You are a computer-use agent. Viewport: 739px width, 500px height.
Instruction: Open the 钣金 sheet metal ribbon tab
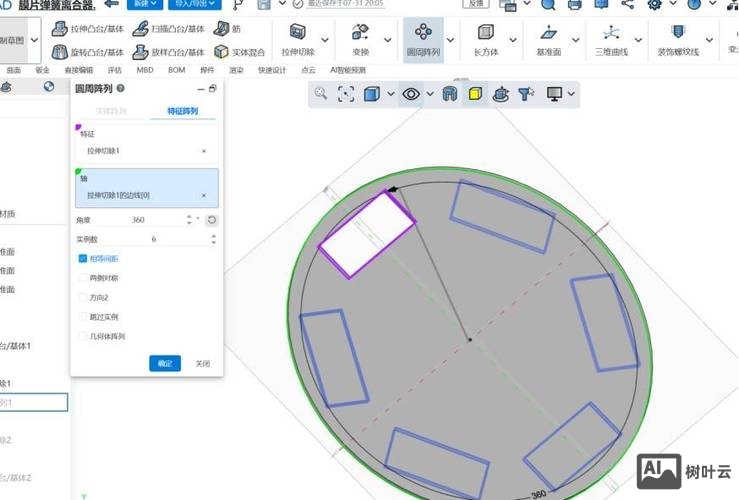point(42,71)
